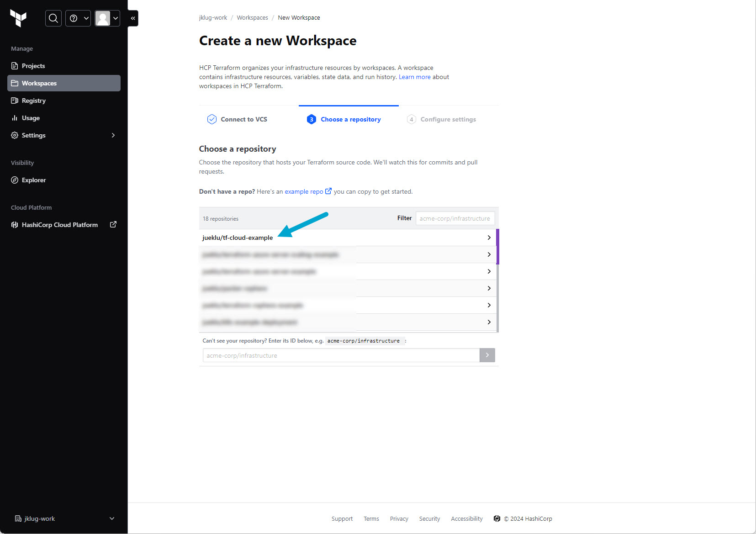The height and width of the screenshot is (534, 756).
Task: Open the user avatar account menu
Action: point(107,18)
